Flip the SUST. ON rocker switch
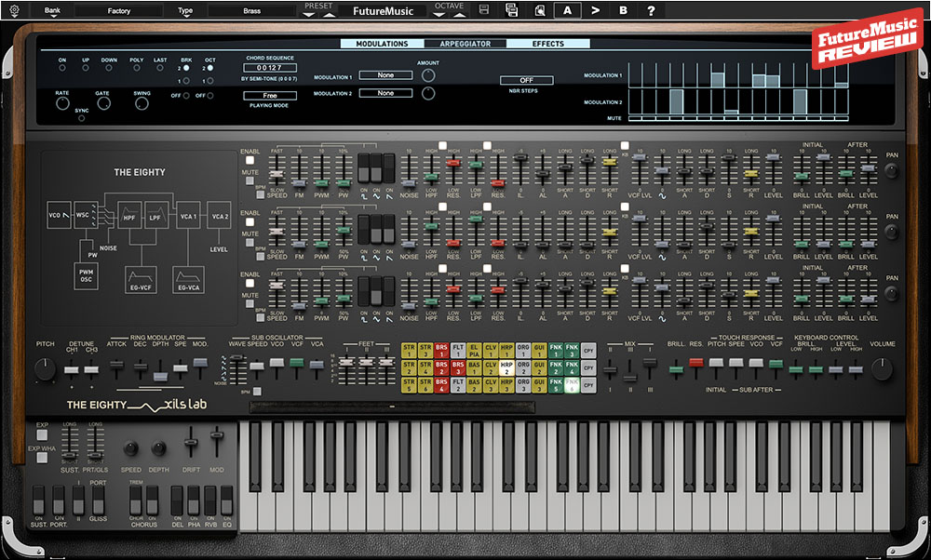 pyautogui.click(x=38, y=500)
